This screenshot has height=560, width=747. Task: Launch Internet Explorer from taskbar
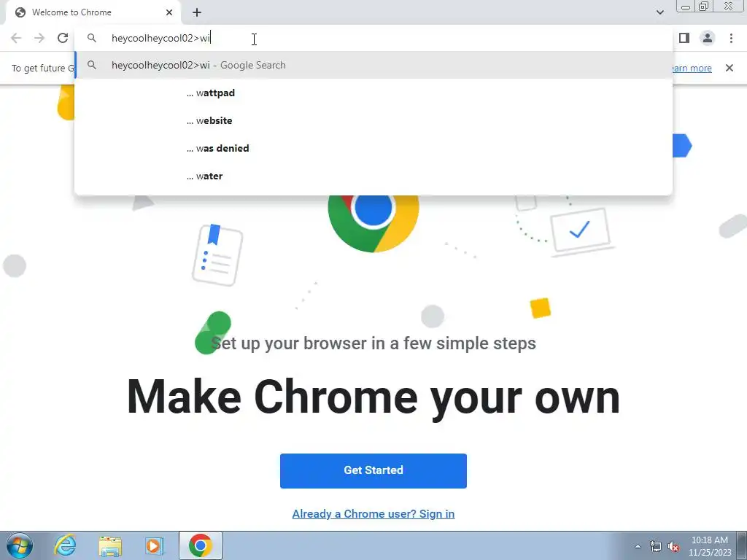(65, 545)
